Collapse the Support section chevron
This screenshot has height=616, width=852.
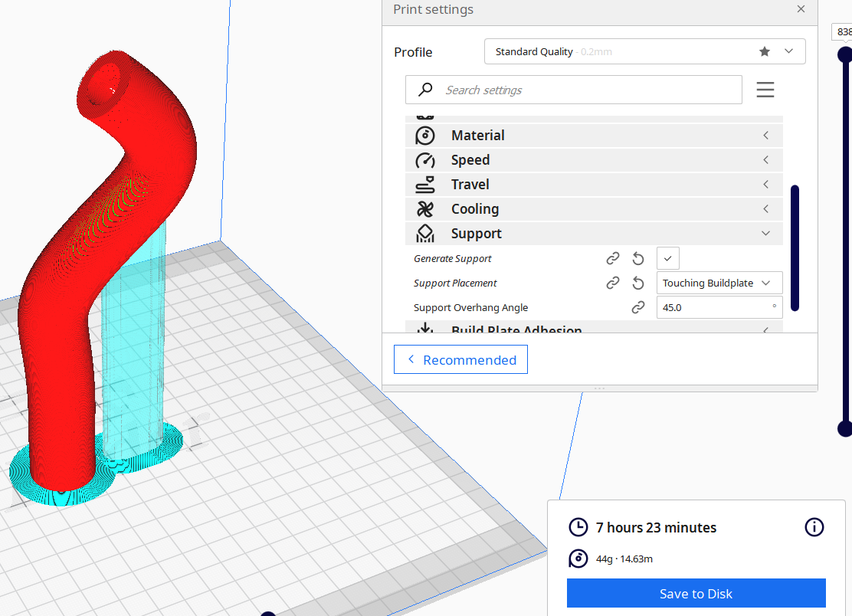tap(765, 233)
